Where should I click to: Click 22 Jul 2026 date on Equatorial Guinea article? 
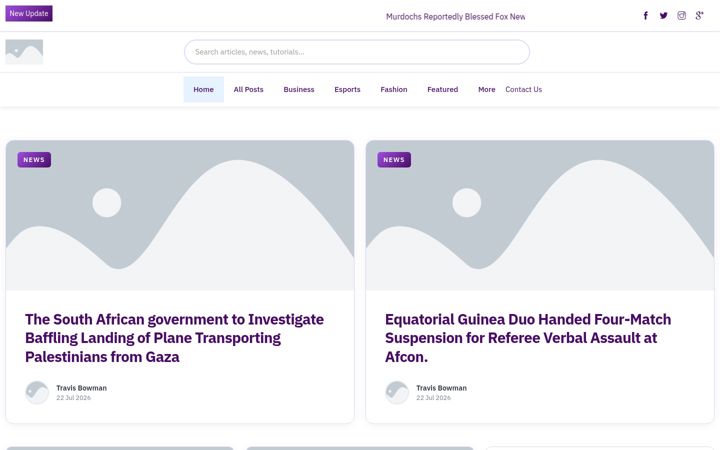coord(433,398)
